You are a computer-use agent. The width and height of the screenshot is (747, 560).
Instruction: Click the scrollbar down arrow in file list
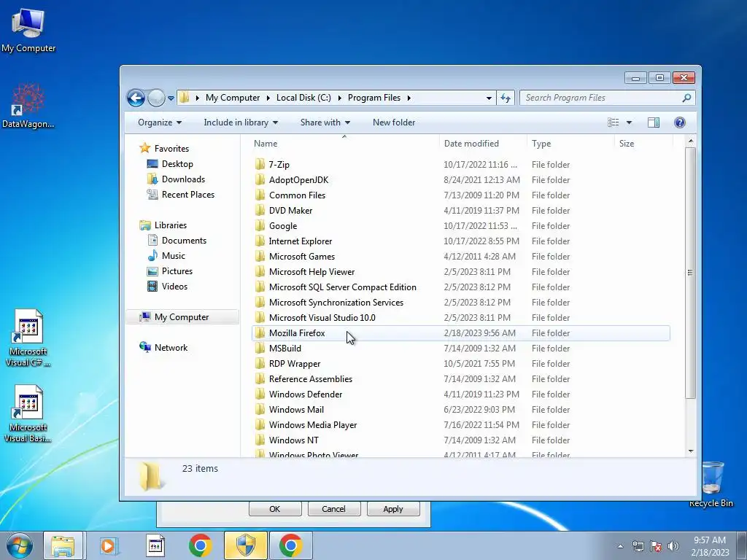(x=690, y=451)
